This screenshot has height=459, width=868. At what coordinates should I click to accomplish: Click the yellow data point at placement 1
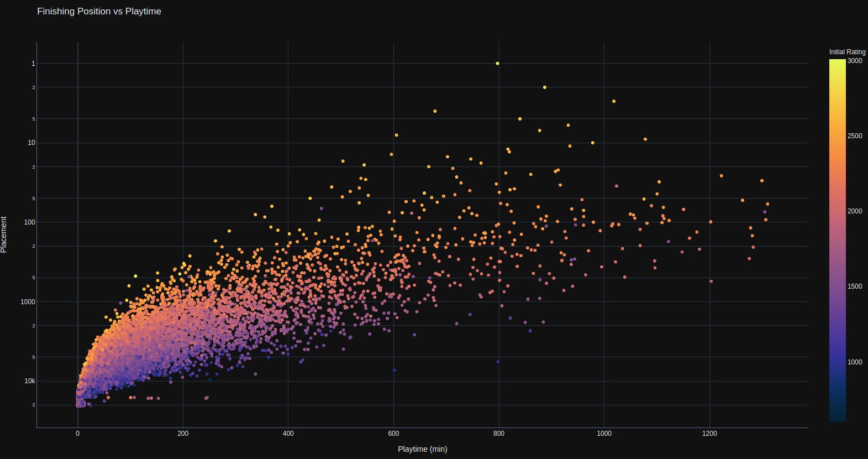(497, 64)
